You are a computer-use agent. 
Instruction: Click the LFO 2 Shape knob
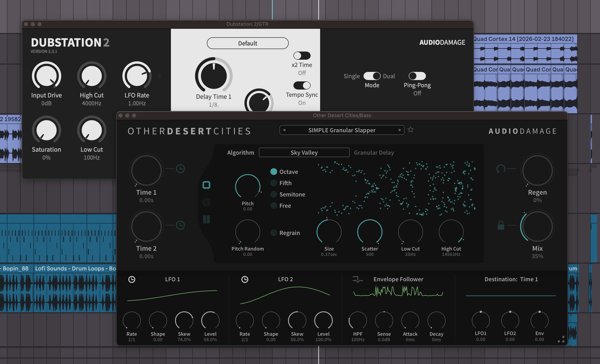(x=271, y=320)
